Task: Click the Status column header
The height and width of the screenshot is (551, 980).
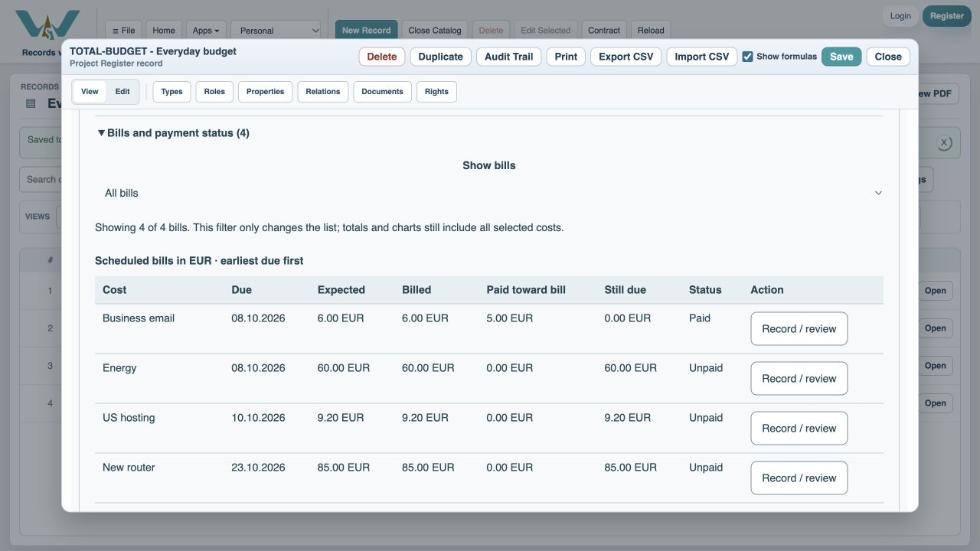Action: 705,290
